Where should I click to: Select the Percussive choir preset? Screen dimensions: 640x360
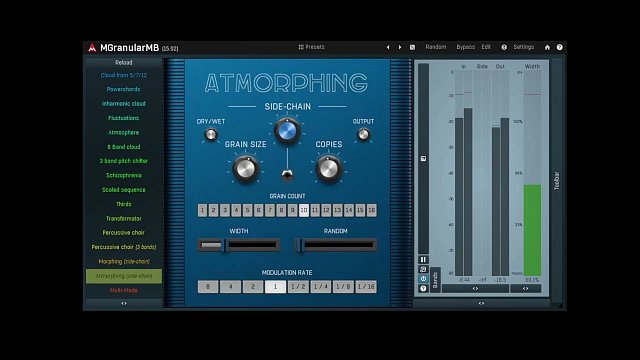[124, 233]
